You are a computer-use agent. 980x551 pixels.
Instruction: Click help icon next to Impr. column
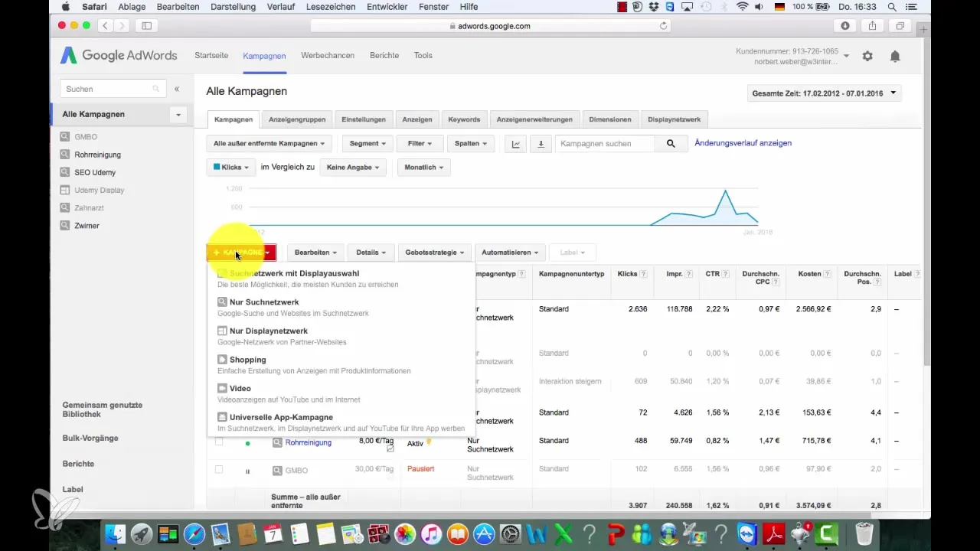(x=689, y=274)
